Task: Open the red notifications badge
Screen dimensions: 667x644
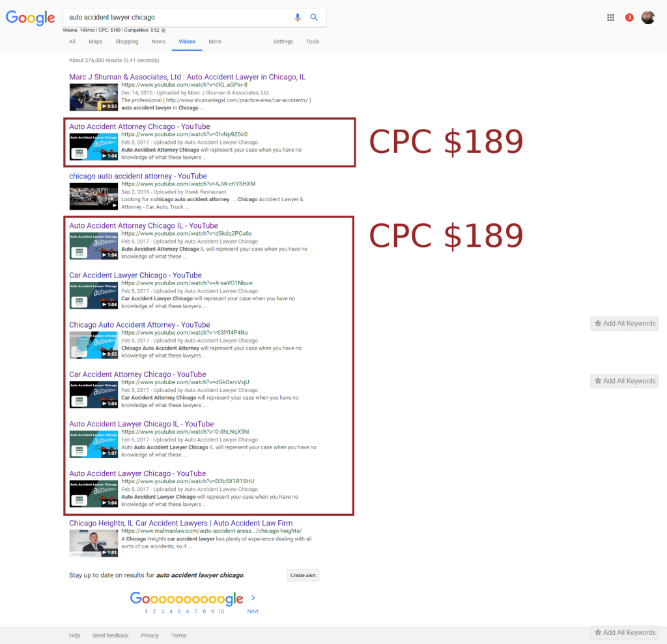Action: click(x=629, y=18)
